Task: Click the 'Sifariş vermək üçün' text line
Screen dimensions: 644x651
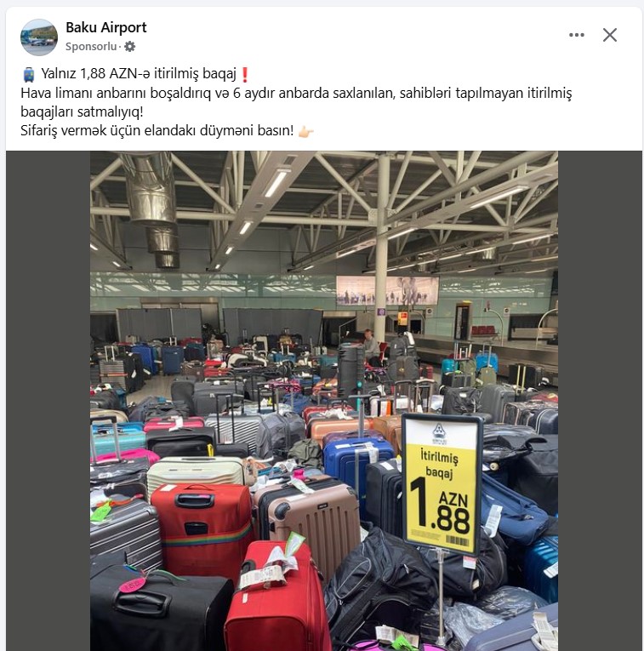Action: click(x=157, y=131)
